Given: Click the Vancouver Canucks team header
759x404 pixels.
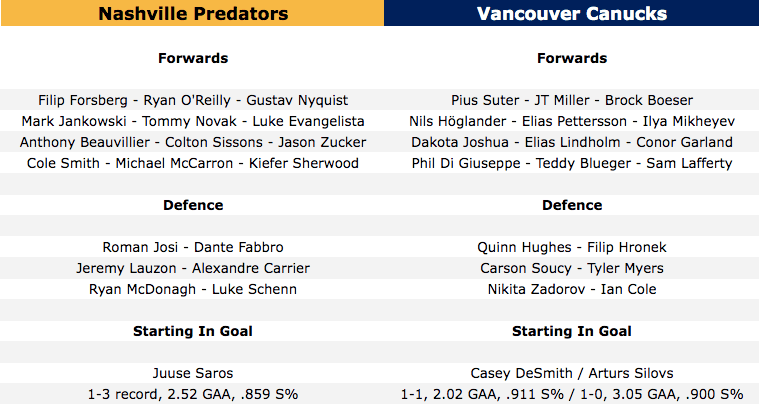Looking at the screenshot, I should [571, 14].
